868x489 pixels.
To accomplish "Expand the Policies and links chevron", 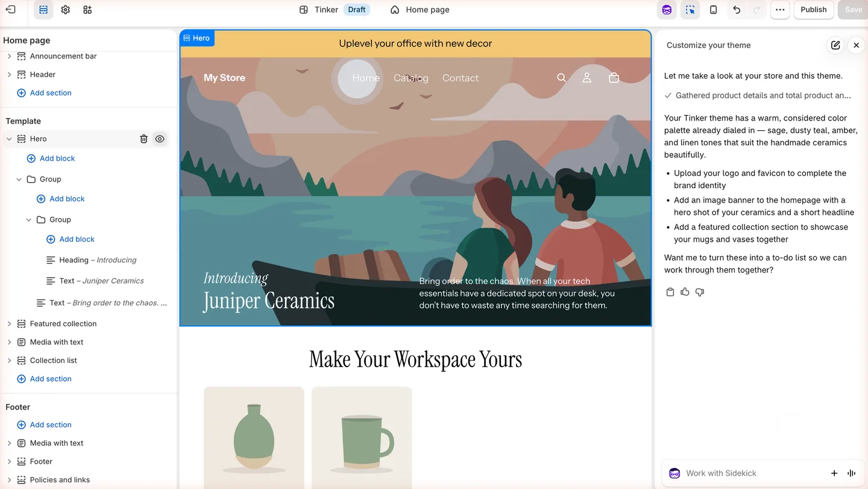I will (x=9, y=480).
